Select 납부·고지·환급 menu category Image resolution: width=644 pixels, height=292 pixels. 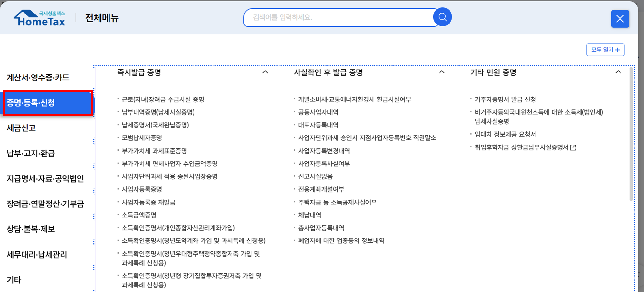[31, 153]
